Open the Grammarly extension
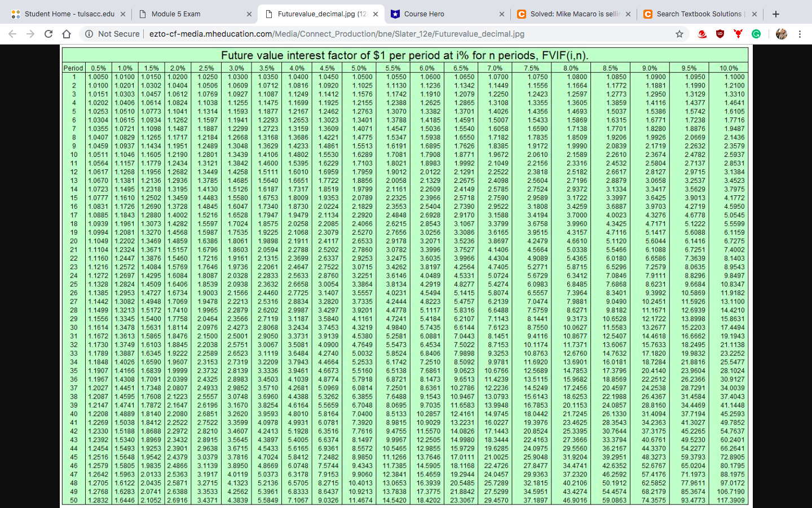The height and width of the screenshot is (508, 812). point(756,34)
